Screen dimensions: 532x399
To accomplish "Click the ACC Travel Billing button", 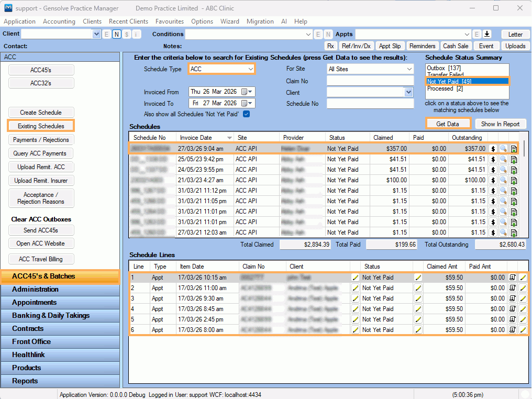I will [41, 259].
